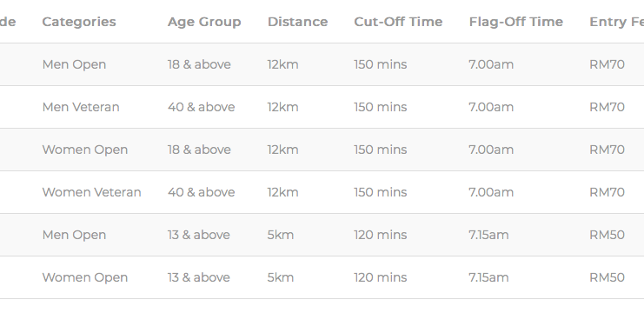Click the 5km distance in Men Open row
The height and width of the screenshot is (313, 644).
[x=281, y=235]
